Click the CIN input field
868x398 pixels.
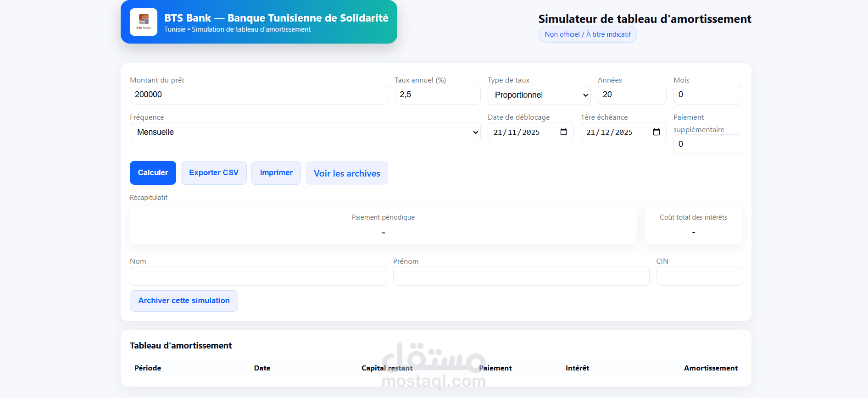pos(699,276)
